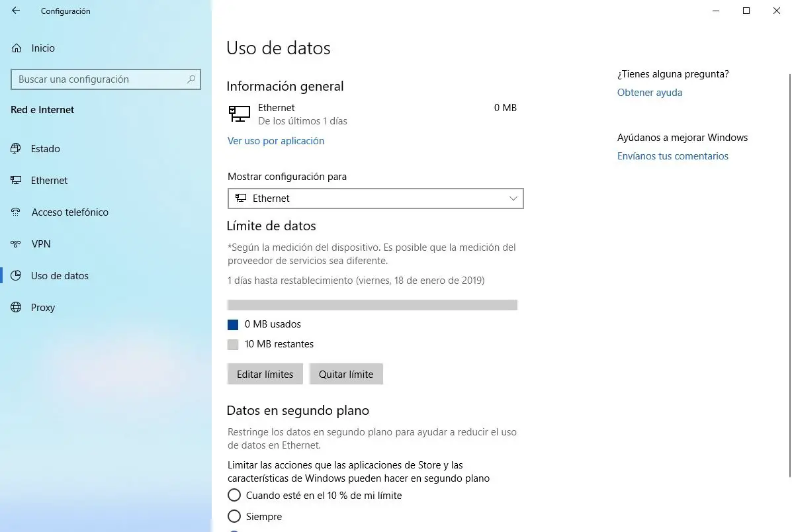Open Envíanos tus comentarios link

673,156
